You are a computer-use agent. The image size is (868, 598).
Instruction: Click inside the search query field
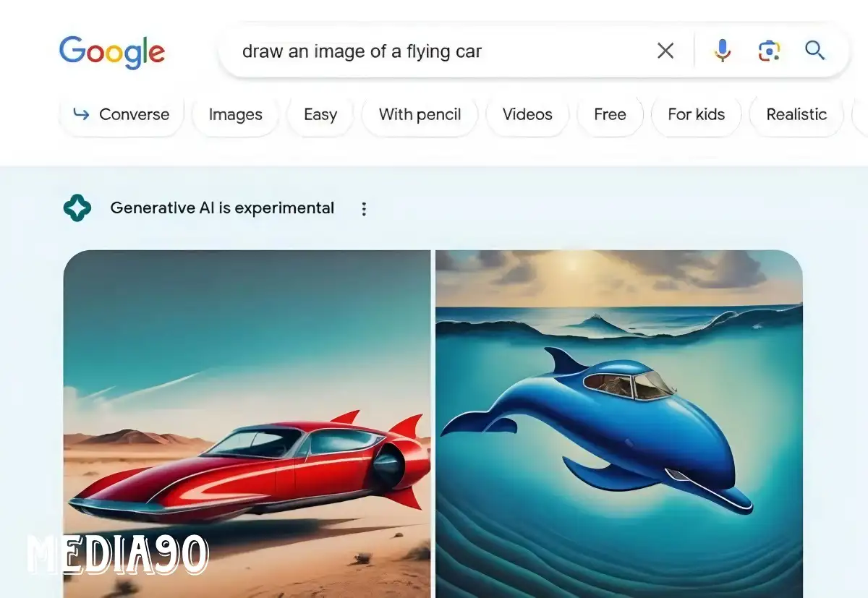click(x=434, y=51)
